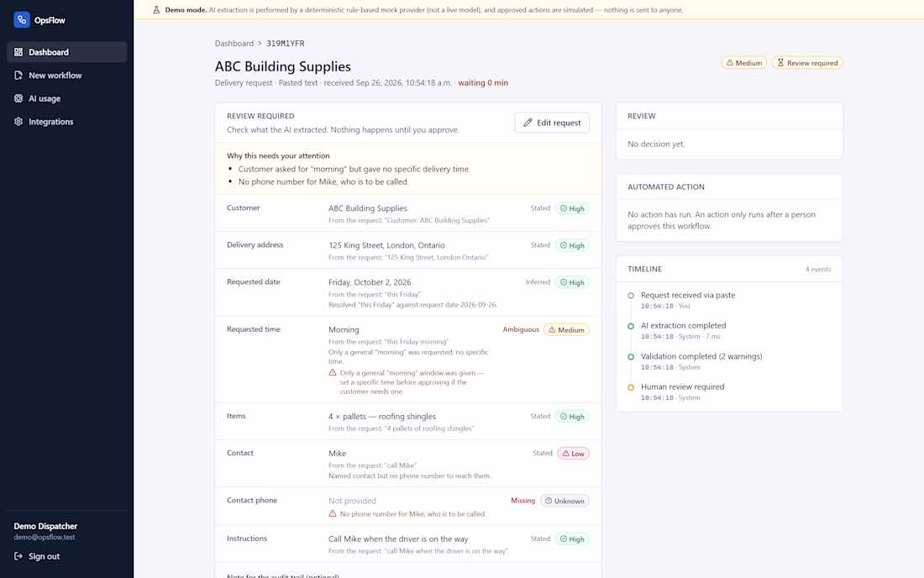Click the warning icon in Contact Low badge

[x=565, y=453]
